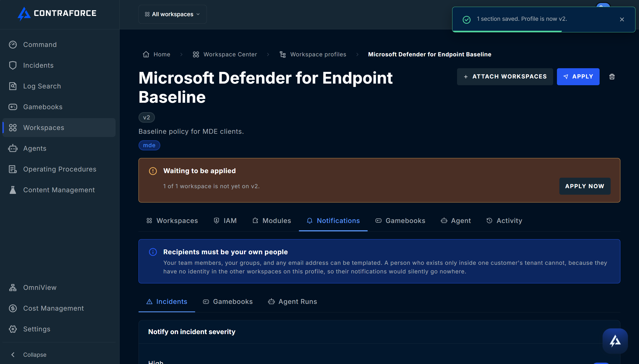Click the Apply Now button in the warning banner
639x364 pixels.
(585, 186)
